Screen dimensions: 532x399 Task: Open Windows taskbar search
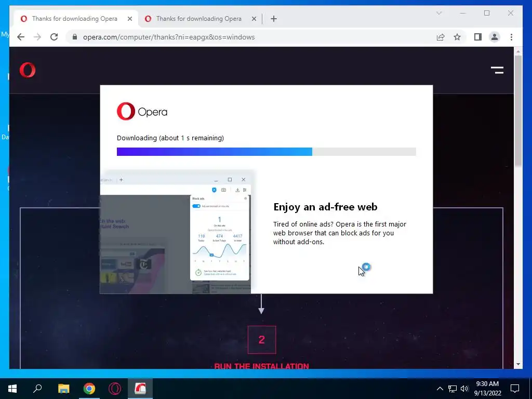pyautogui.click(x=37, y=389)
